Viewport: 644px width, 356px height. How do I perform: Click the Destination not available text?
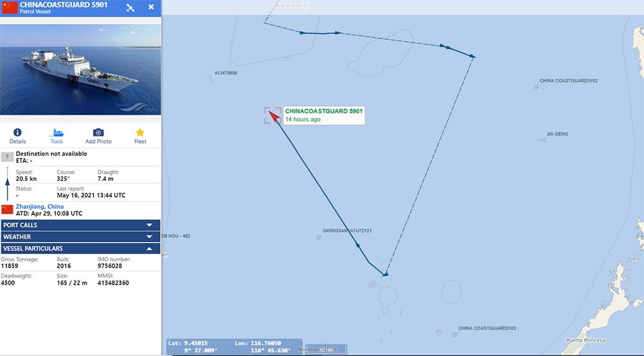coord(52,154)
